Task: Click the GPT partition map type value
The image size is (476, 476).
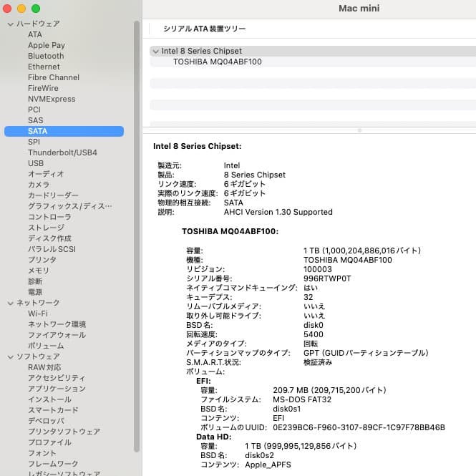Action: (366, 353)
